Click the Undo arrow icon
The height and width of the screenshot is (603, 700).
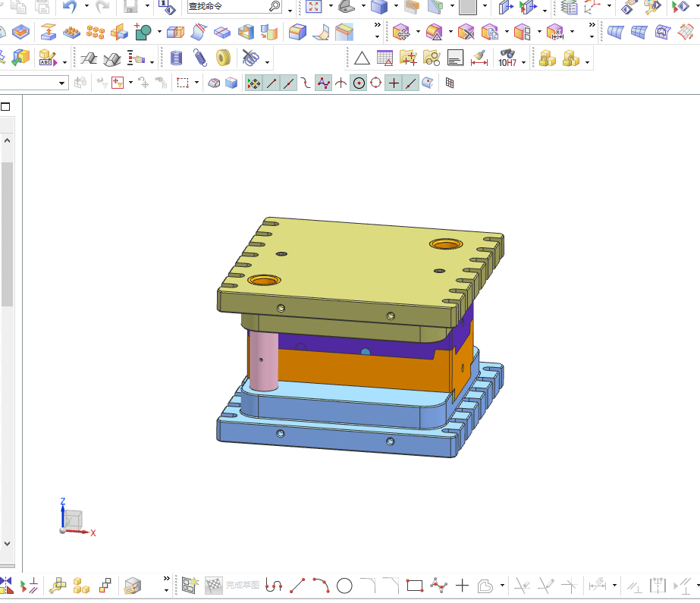coord(70,6)
